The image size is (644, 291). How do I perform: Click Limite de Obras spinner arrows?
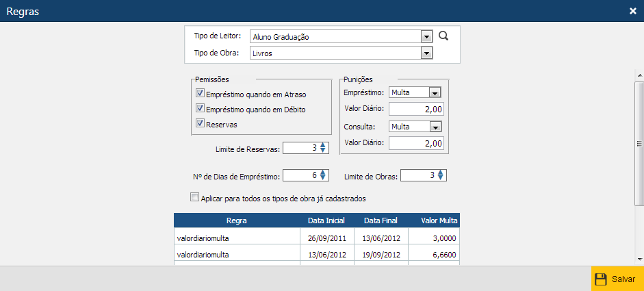click(441, 175)
